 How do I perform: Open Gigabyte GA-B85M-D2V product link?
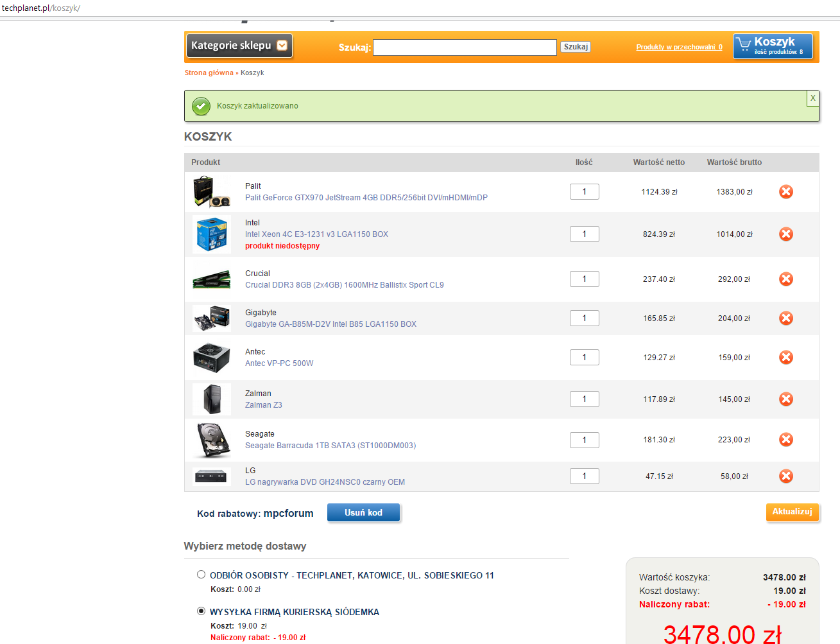[x=330, y=324]
